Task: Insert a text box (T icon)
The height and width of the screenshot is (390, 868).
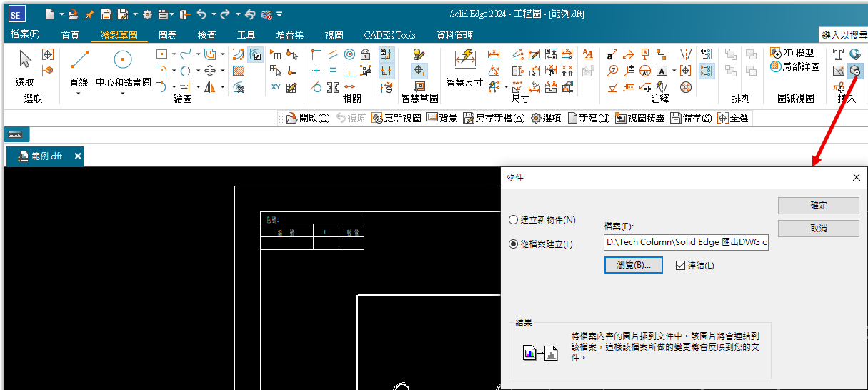Action: [839, 54]
